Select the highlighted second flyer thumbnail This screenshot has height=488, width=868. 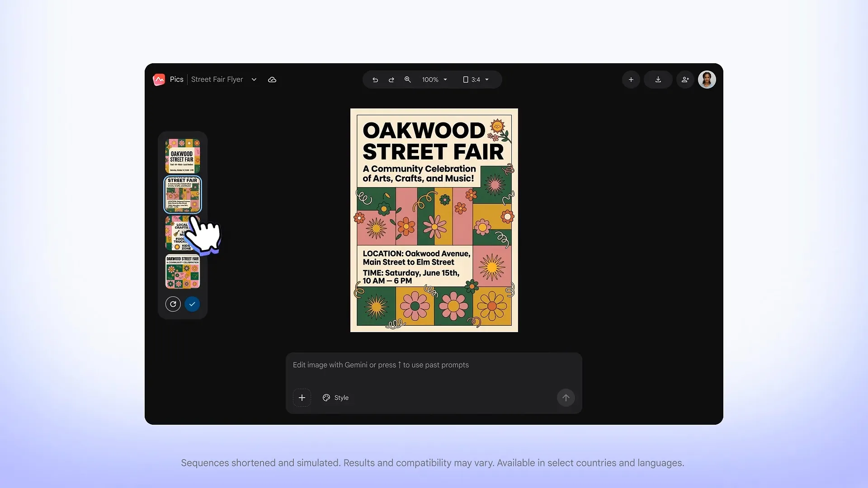183,195
